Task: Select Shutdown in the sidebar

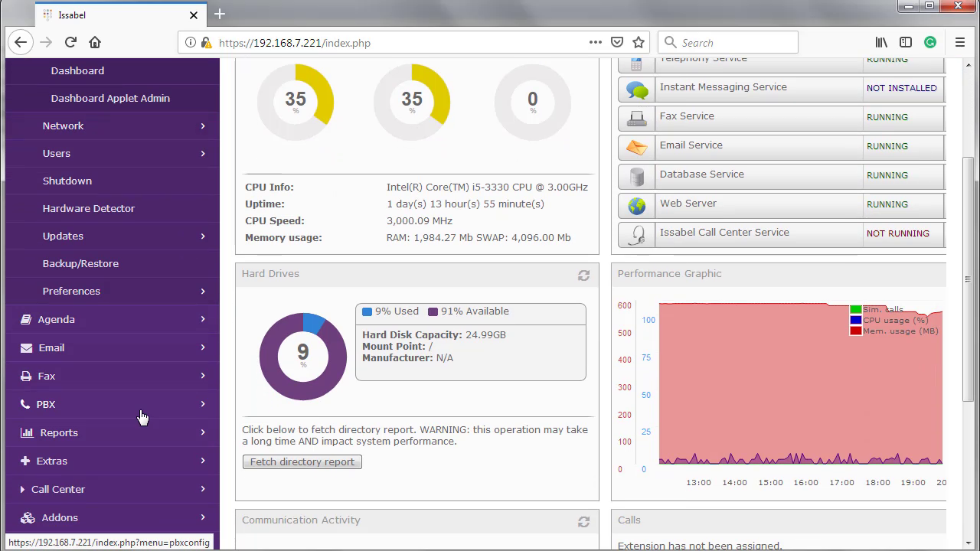Action: 67,181
